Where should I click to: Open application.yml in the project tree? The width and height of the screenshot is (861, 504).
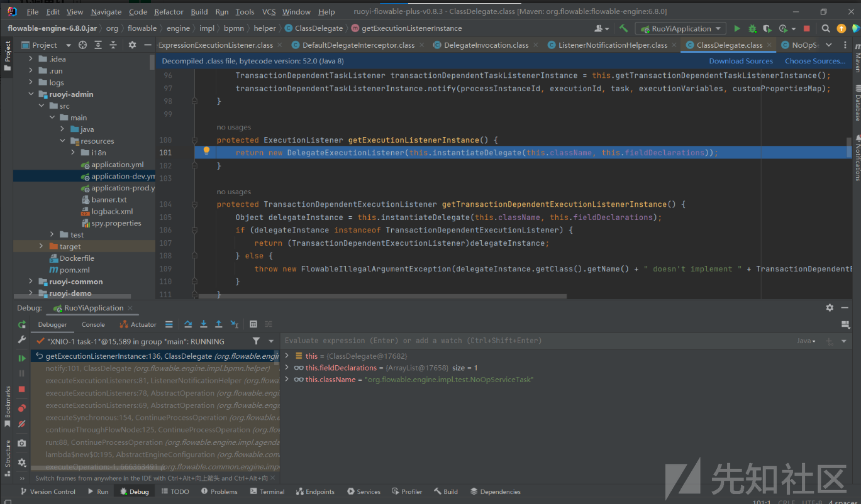(x=117, y=165)
